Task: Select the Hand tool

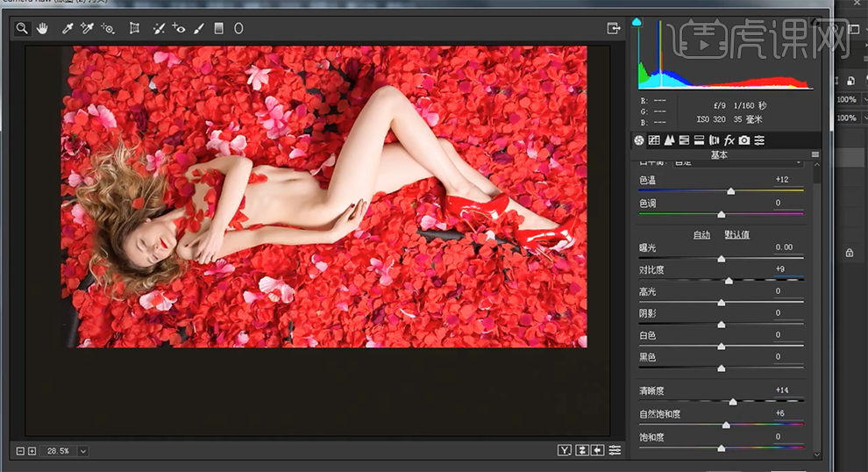Action: [42, 28]
